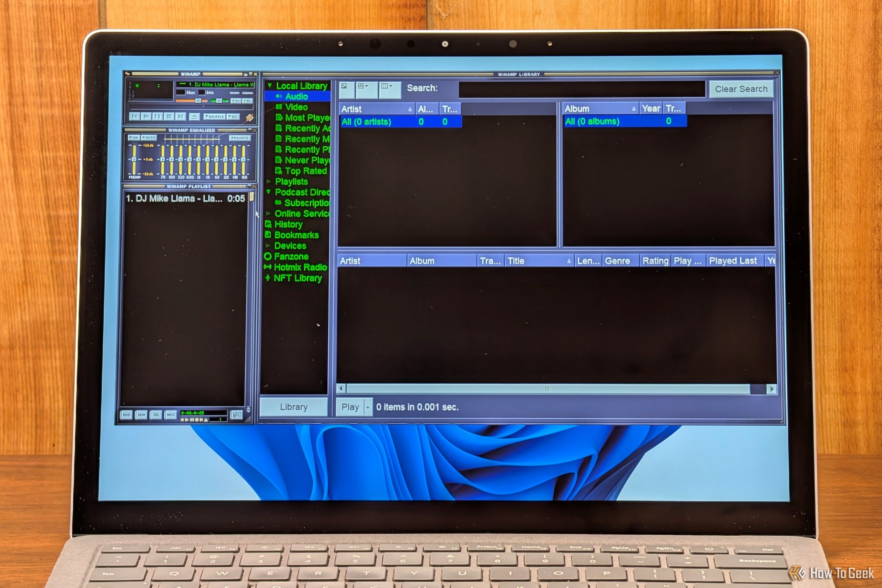Open the SEL menu in playlist window
The height and width of the screenshot is (588, 882).
(156, 415)
